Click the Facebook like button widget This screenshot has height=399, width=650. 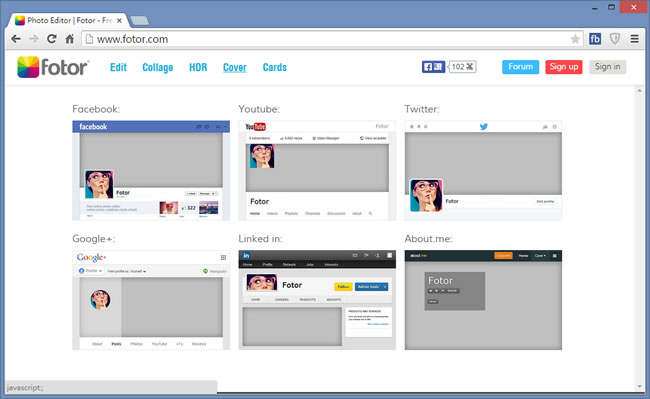pyautogui.click(x=434, y=67)
